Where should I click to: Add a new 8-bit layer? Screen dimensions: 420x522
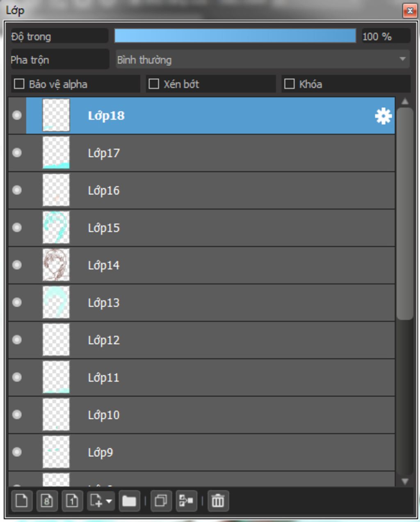pos(47,501)
